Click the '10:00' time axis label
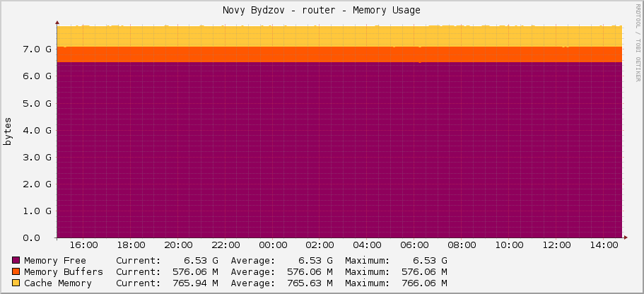Screen dimensions: 644x294 coord(509,245)
